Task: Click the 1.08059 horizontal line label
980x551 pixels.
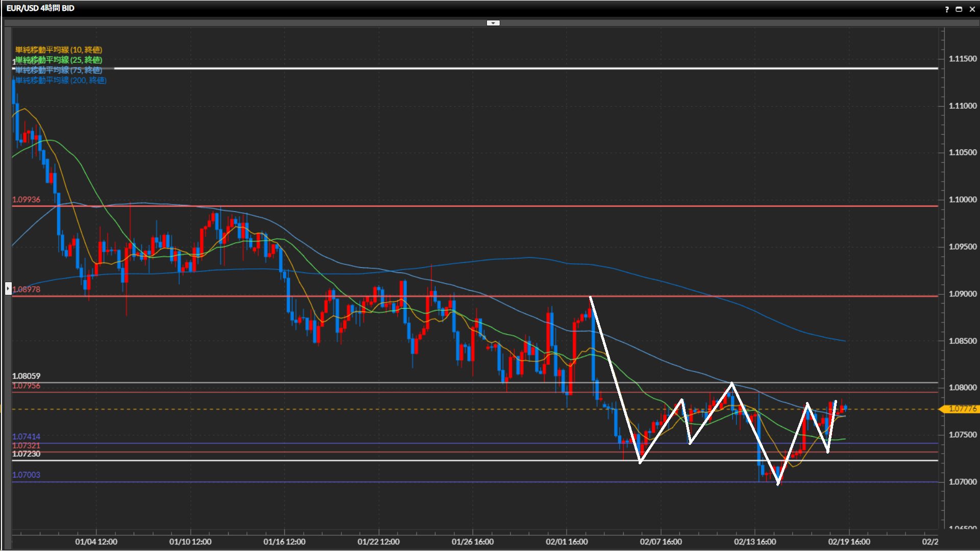Action: (x=26, y=376)
